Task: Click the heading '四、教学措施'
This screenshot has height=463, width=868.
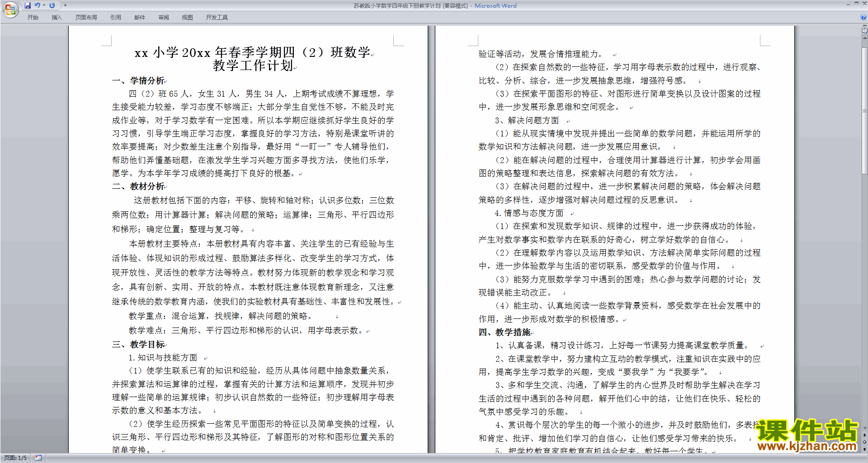Action: (505, 332)
